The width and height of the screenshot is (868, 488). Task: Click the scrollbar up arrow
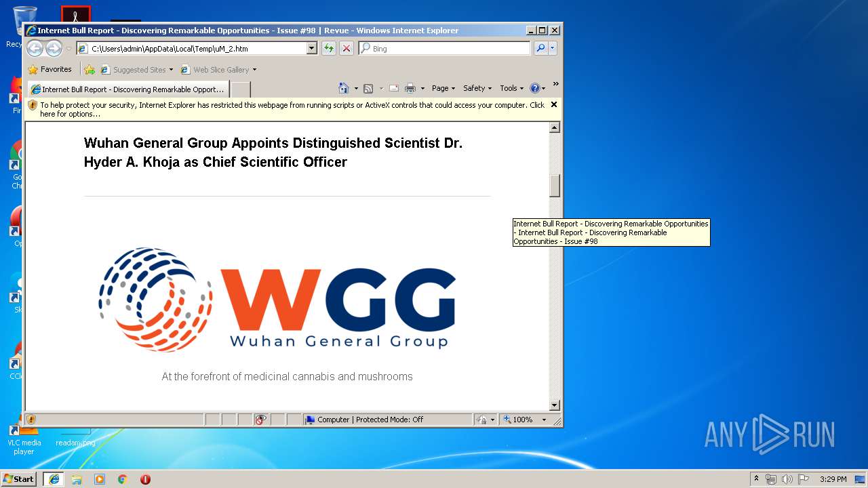555,127
